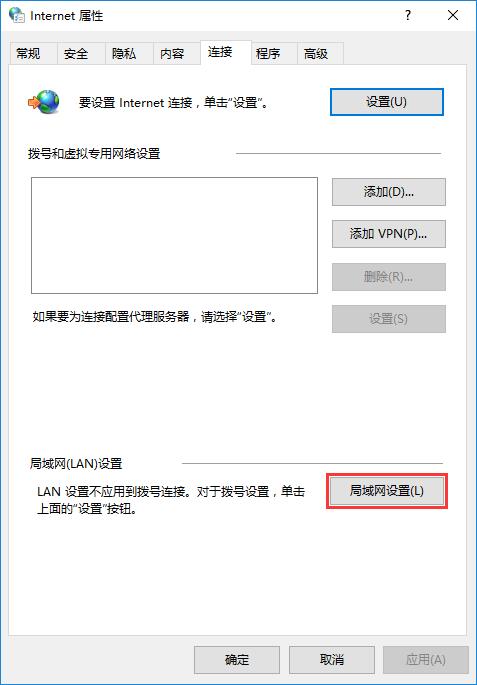Click the 添加(D)... button
This screenshot has width=477, height=685.
[x=389, y=192]
